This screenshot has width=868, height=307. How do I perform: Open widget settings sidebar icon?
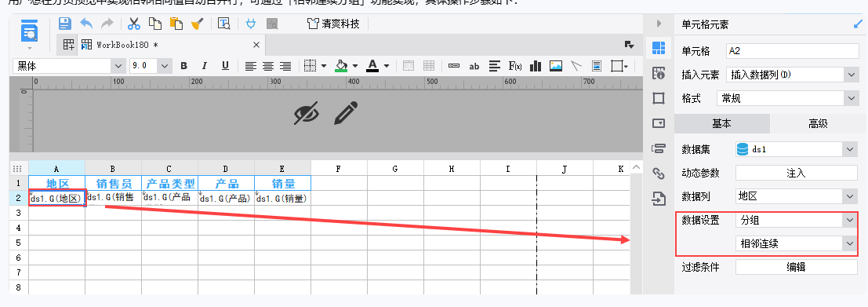click(x=658, y=123)
